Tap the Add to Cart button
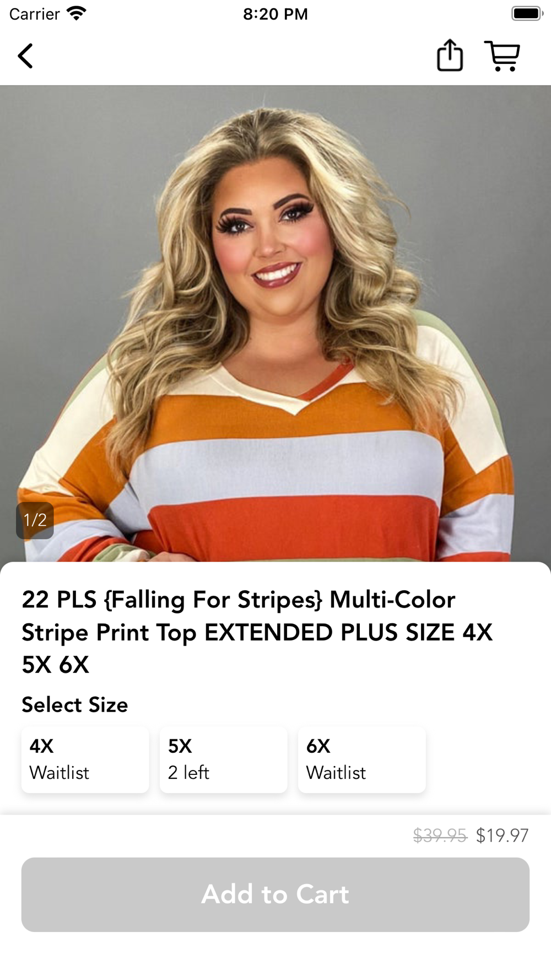The height and width of the screenshot is (980, 551). (x=275, y=894)
